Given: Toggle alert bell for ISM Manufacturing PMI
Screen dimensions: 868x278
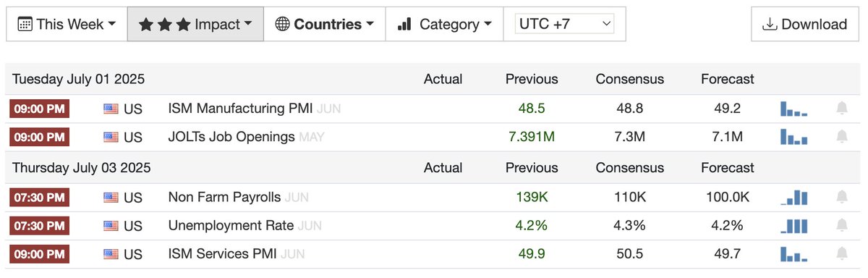Looking at the screenshot, I should [841, 109].
